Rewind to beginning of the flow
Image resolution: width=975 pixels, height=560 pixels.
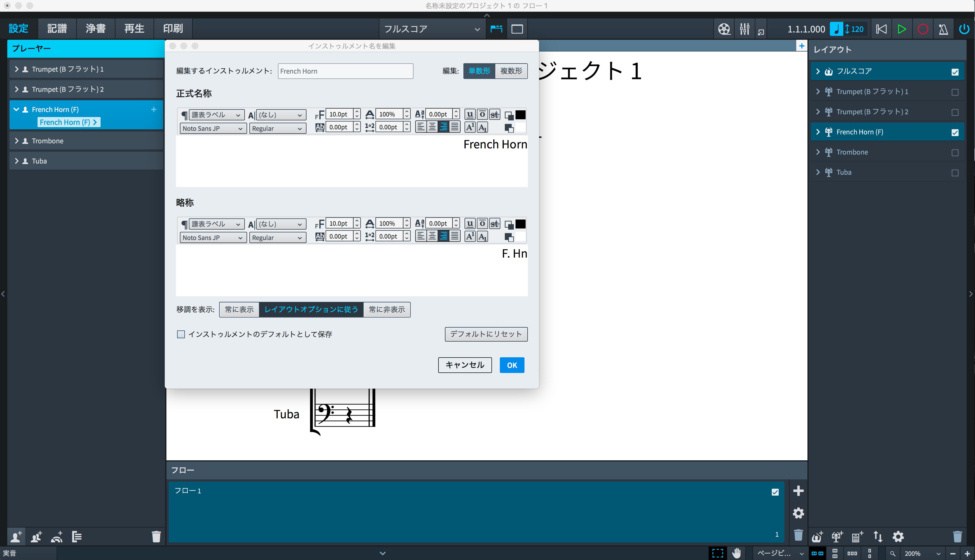click(x=881, y=29)
